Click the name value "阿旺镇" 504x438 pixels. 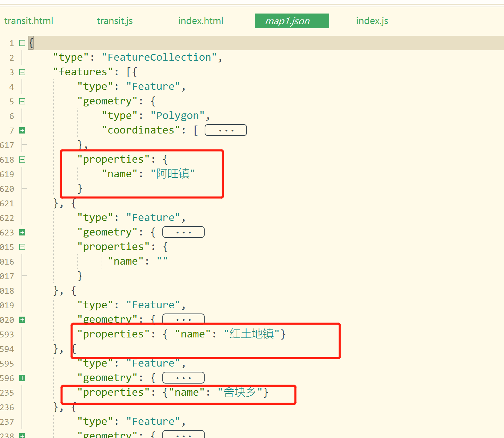pyautogui.click(x=173, y=174)
